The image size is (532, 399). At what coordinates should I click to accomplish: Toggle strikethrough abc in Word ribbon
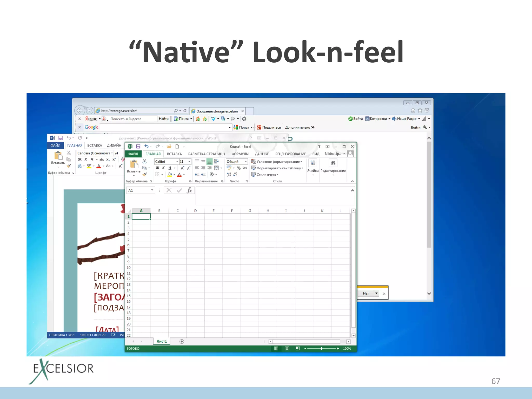(102, 159)
